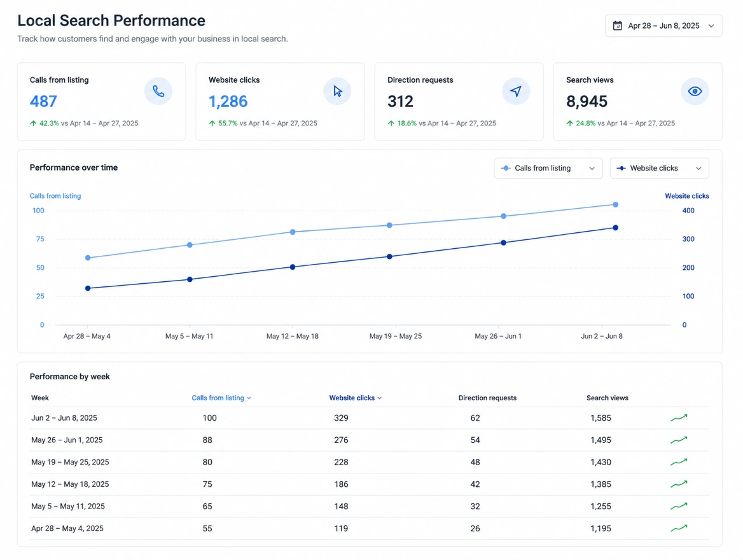Click the 1,286 website clicks value

(x=228, y=101)
